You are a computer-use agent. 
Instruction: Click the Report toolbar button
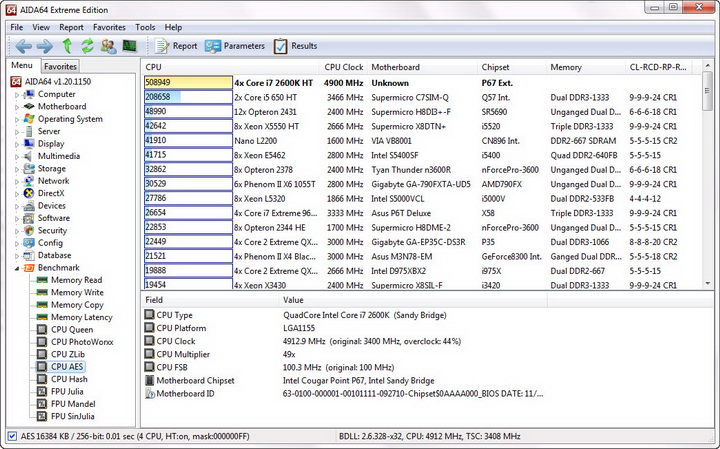pos(176,46)
